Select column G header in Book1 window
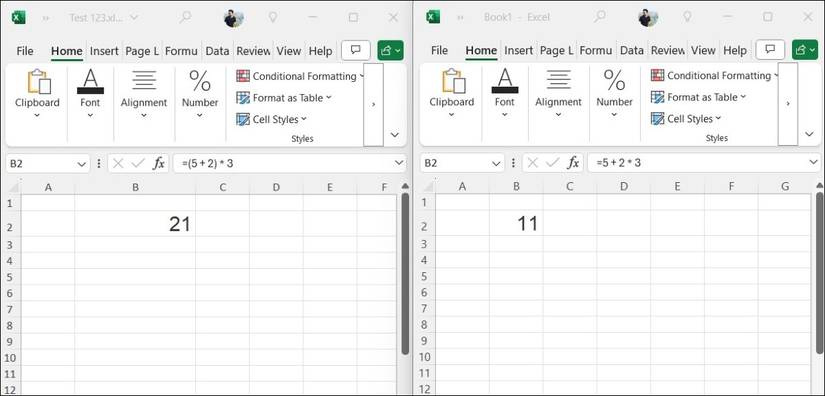 coord(785,186)
